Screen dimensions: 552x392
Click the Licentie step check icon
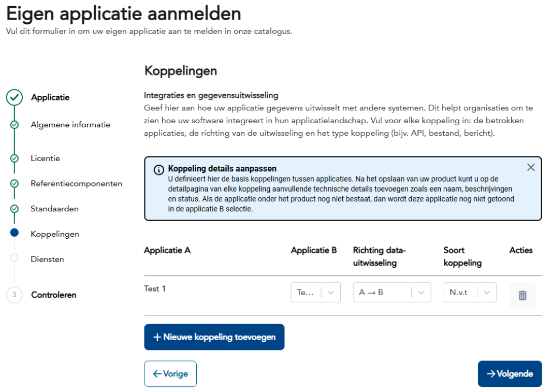point(14,158)
